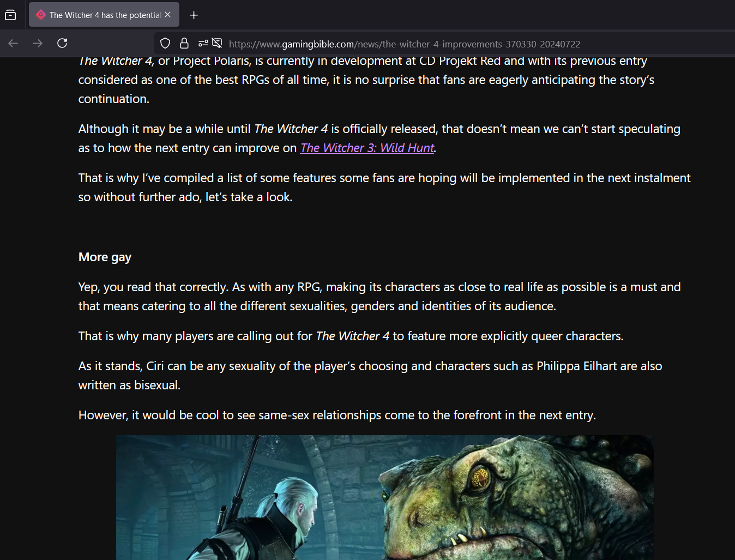Click the paragraph starting "Yep, you read that correctly"
This screenshot has width=735, height=560.
[x=379, y=297]
